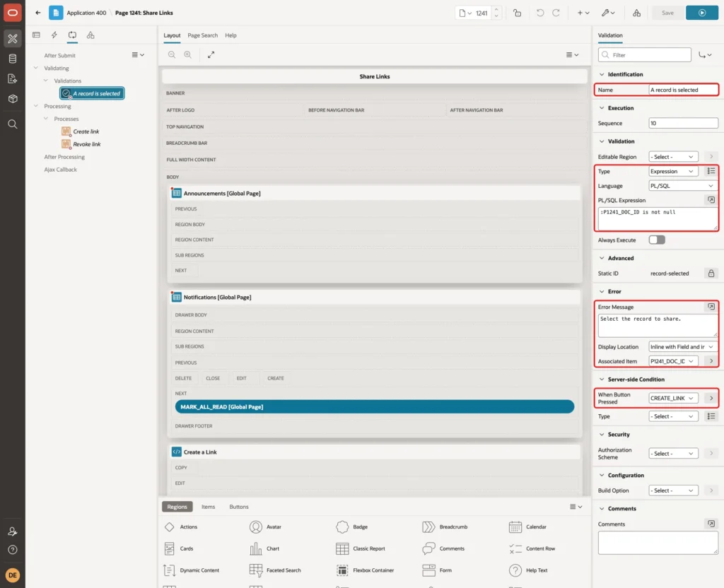This screenshot has width=724, height=588.
Task: Select the Regions gallery tab
Action: [177, 507]
